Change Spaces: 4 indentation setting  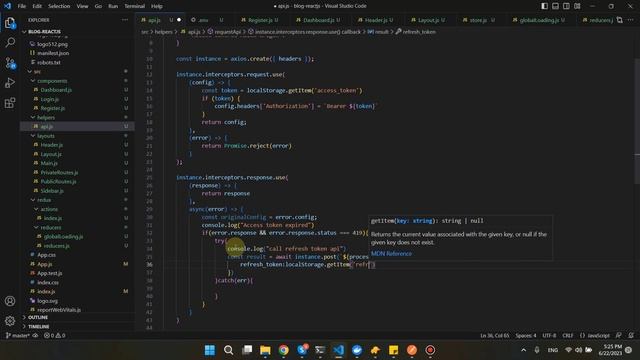pos(526,336)
